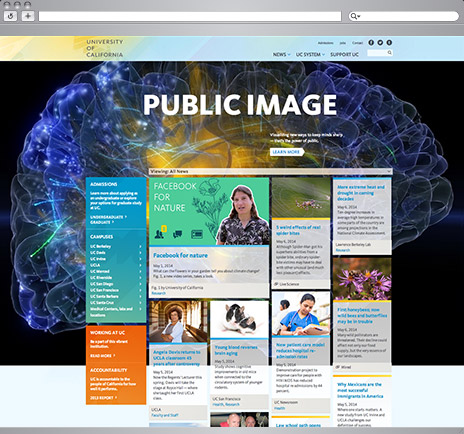
Task: Expand UC Irvine arrow in Campuses
Action: (x=140, y=259)
